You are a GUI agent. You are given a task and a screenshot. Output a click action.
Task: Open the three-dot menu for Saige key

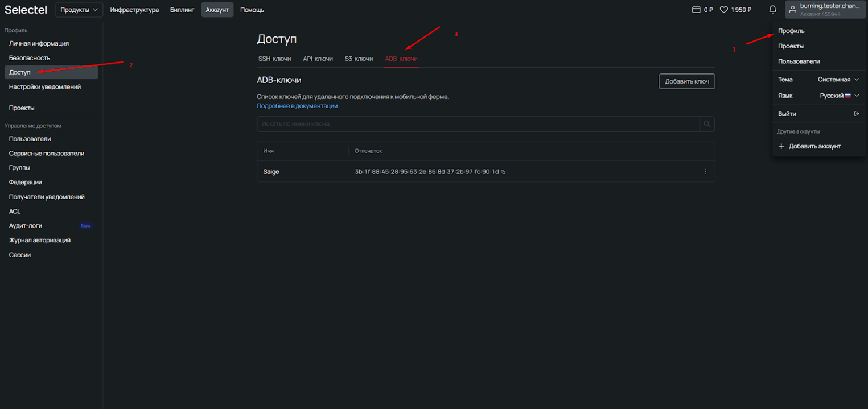point(706,172)
